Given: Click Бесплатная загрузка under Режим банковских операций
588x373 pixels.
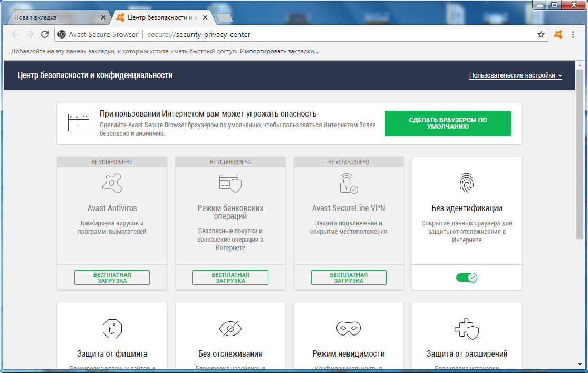Looking at the screenshot, I should [x=230, y=278].
